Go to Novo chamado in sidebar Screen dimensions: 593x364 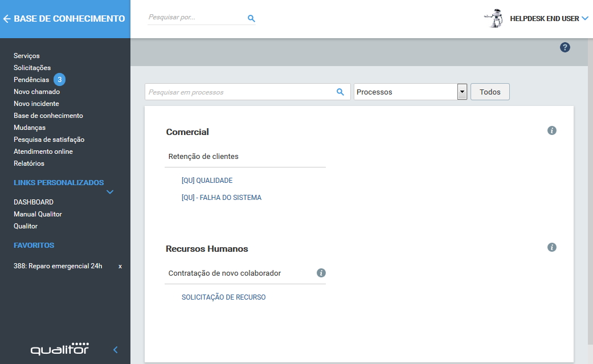[x=36, y=92]
